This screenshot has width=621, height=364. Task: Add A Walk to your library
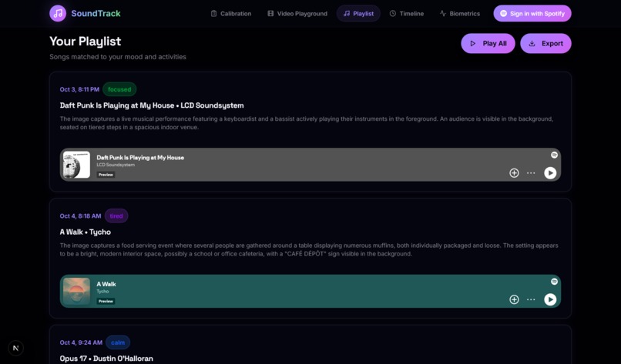click(514, 299)
